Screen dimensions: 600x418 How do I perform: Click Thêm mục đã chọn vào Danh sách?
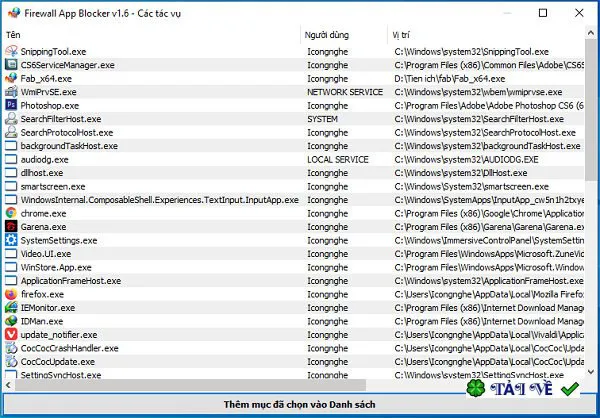[x=299, y=404]
